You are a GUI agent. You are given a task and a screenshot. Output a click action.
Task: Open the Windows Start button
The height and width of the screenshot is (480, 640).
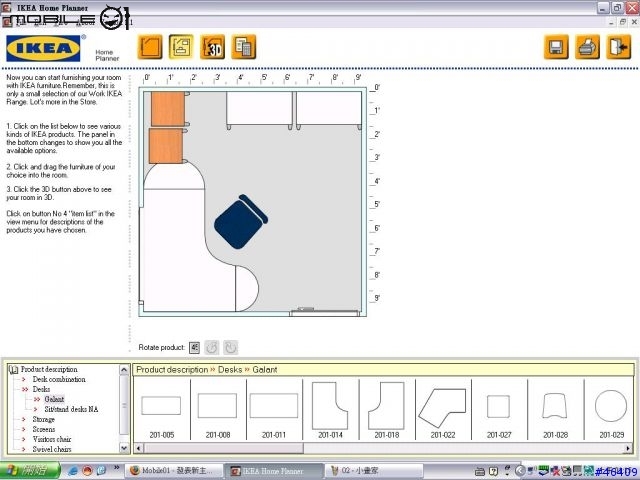[x=30, y=471]
